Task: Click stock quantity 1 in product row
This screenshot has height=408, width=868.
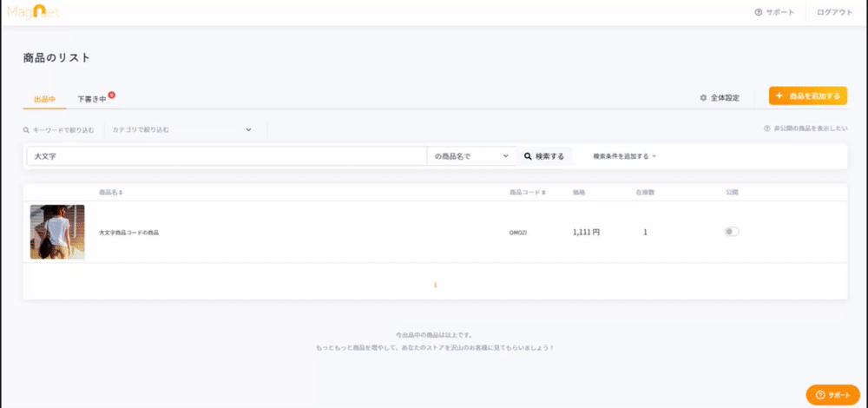Action: click(646, 233)
